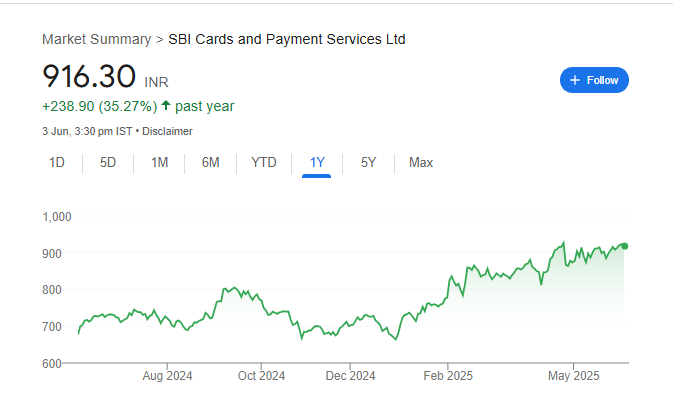Select the 1Y range tab
This screenshot has height=397, width=673.
click(317, 162)
